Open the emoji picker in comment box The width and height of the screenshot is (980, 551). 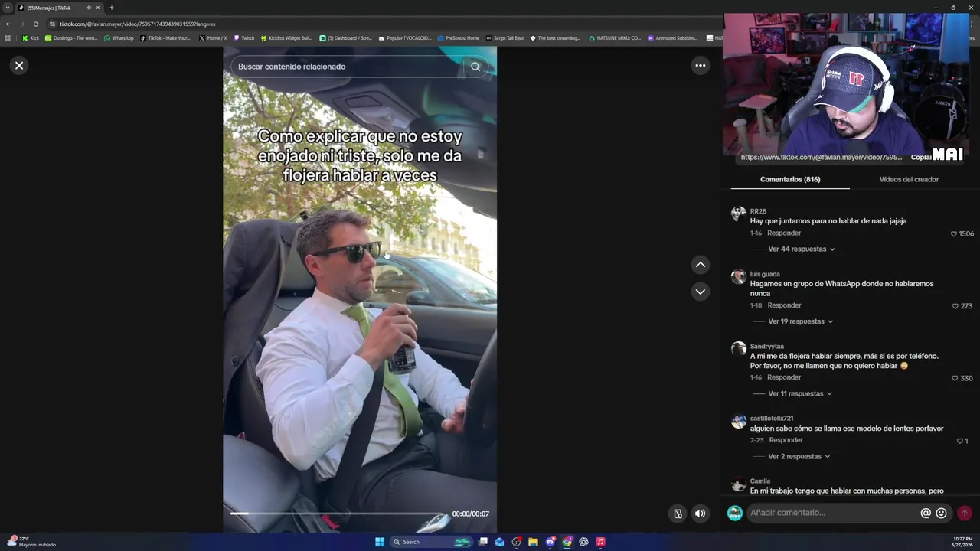point(942,513)
